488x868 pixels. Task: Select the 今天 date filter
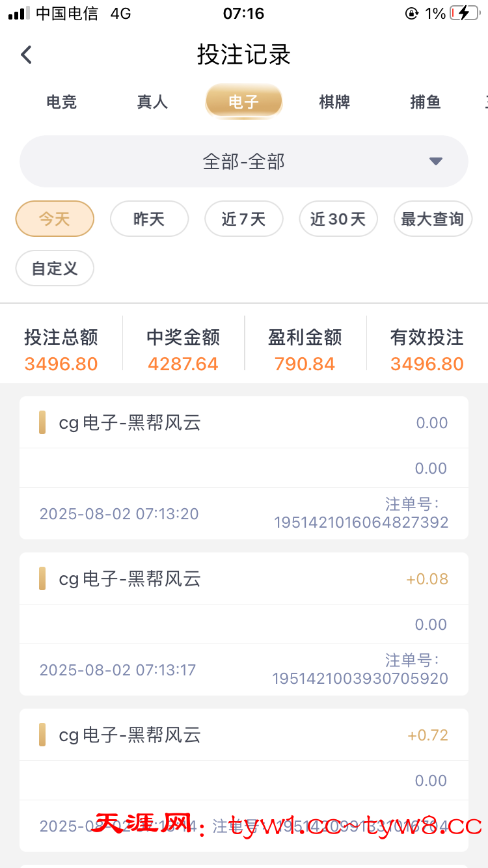coord(55,219)
